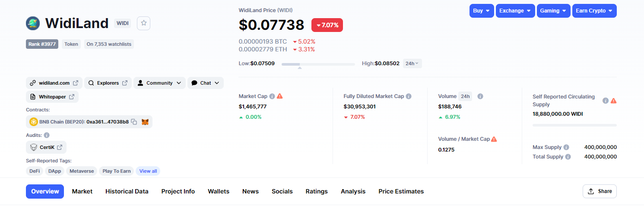Open the Buy dropdown
This screenshot has height=209, width=644.
click(x=482, y=11)
